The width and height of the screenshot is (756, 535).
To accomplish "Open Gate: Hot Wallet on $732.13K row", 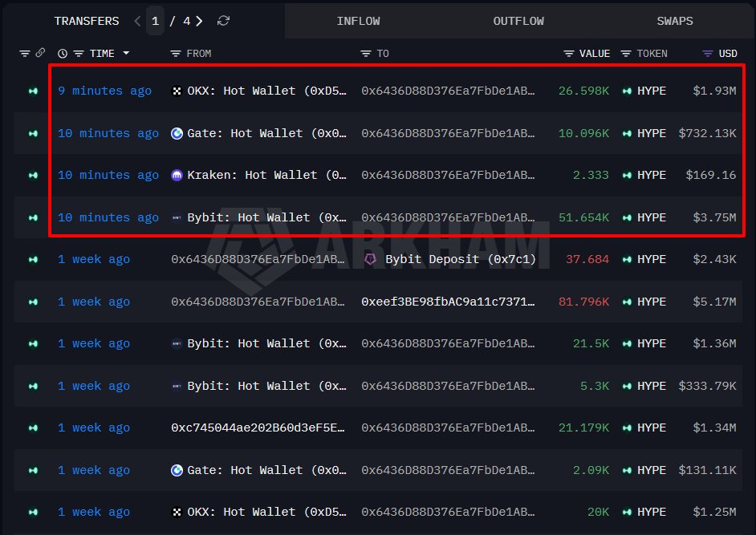I will pyautogui.click(x=266, y=133).
